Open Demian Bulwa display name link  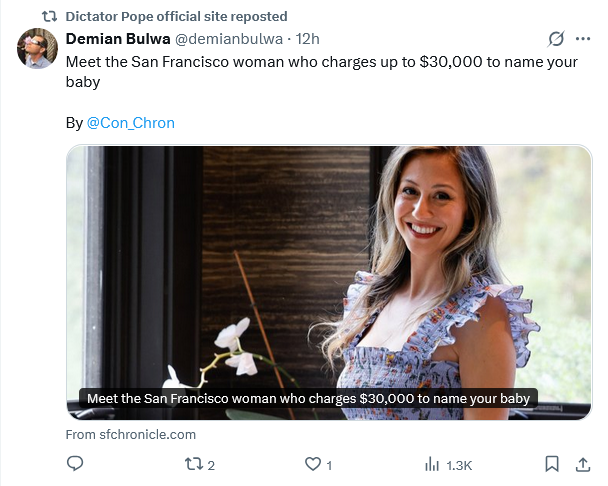click(118, 39)
